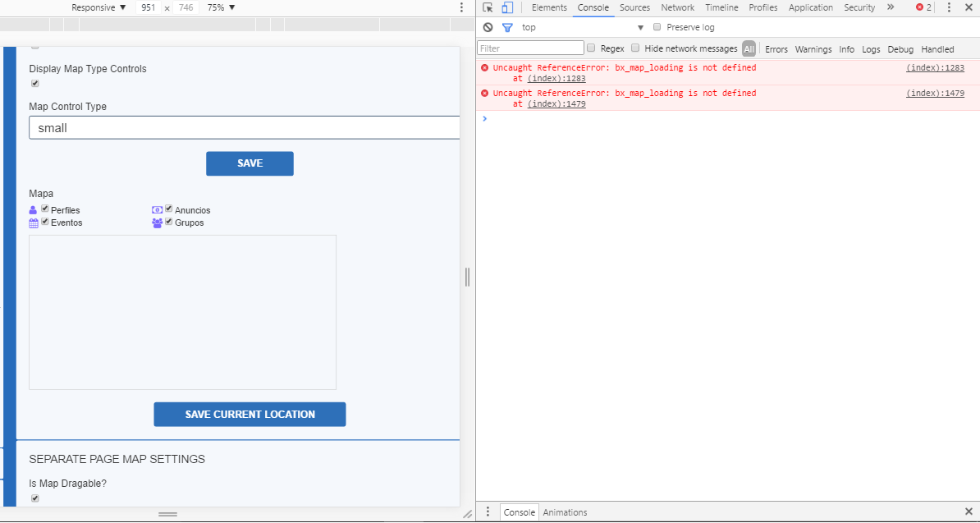This screenshot has width=980, height=523.
Task: Toggle the Preserve log checkbox
Action: pyautogui.click(x=657, y=27)
